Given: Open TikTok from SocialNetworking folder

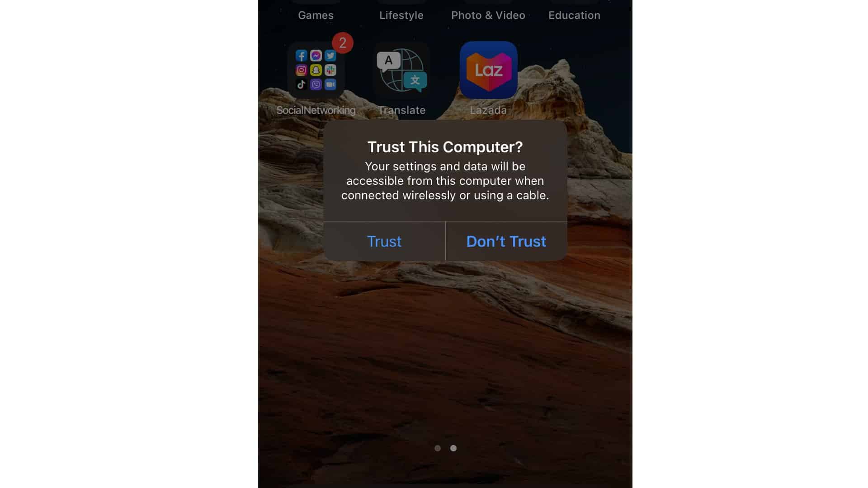Looking at the screenshot, I should coord(302,84).
